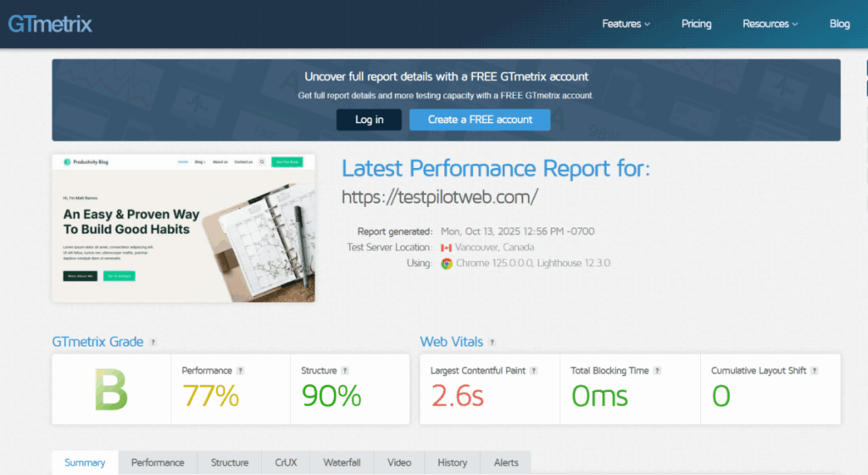Open the CrUX tab
This screenshot has width=868, height=475.
pyautogui.click(x=286, y=463)
